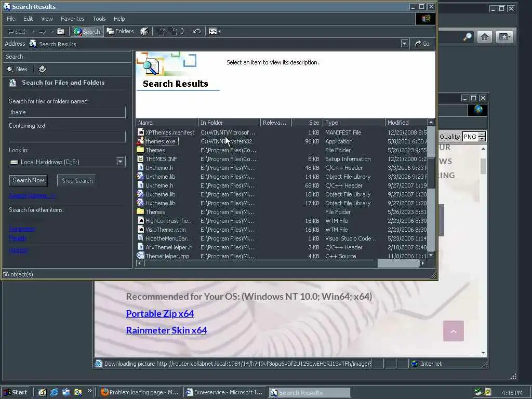Open the Favorites menu

(x=73, y=19)
